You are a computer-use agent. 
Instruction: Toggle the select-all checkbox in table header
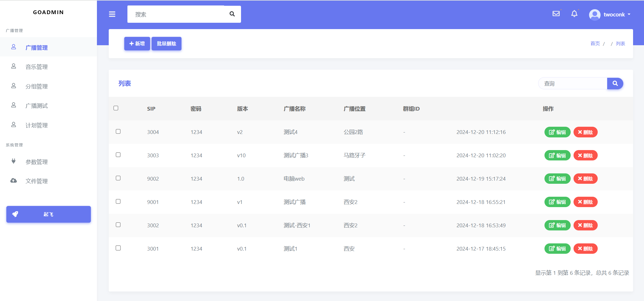[116, 108]
